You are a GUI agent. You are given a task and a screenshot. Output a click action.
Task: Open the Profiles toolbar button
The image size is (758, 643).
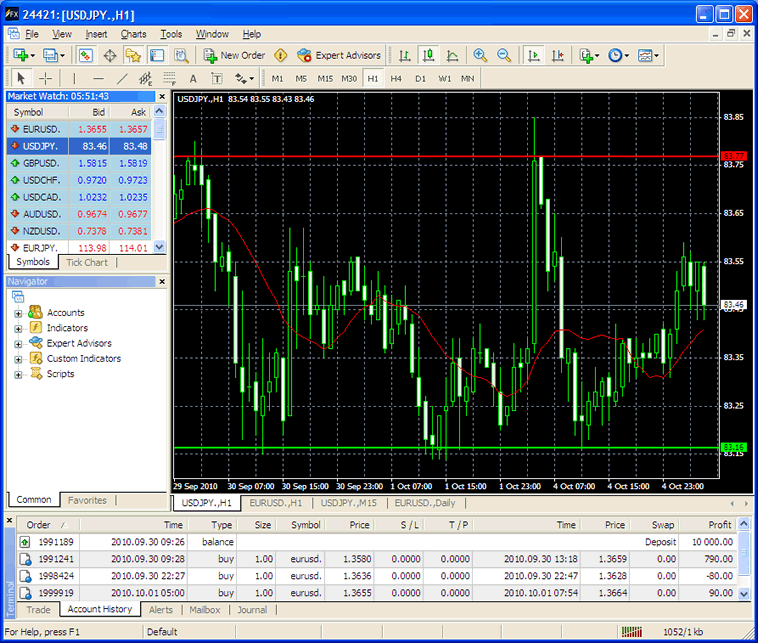pos(53,56)
